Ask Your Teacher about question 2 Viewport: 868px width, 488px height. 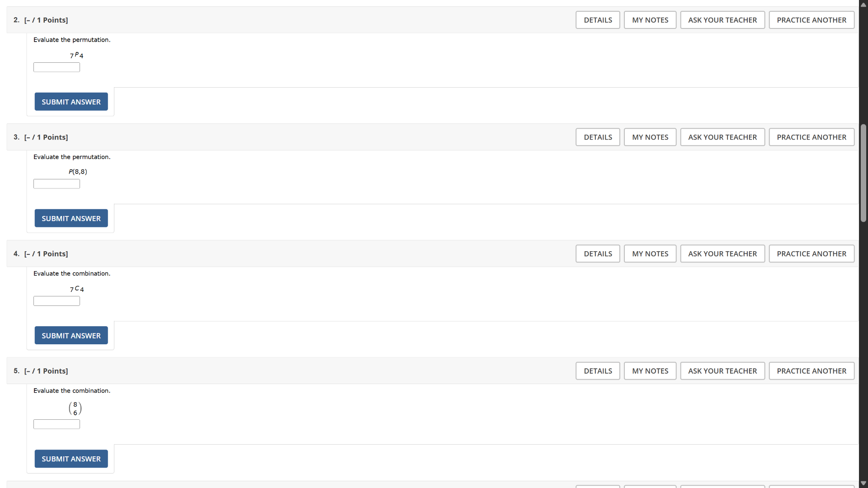click(722, 20)
